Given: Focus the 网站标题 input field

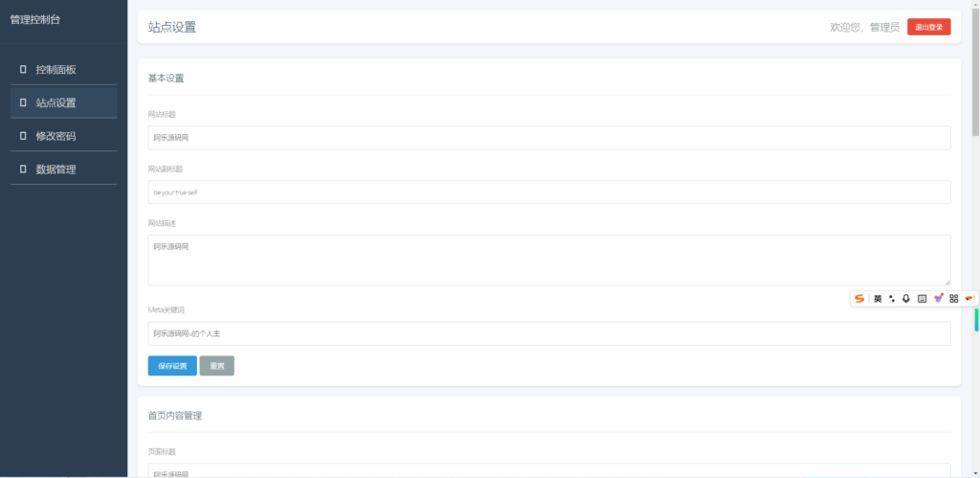Looking at the screenshot, I should pos(548,138).
